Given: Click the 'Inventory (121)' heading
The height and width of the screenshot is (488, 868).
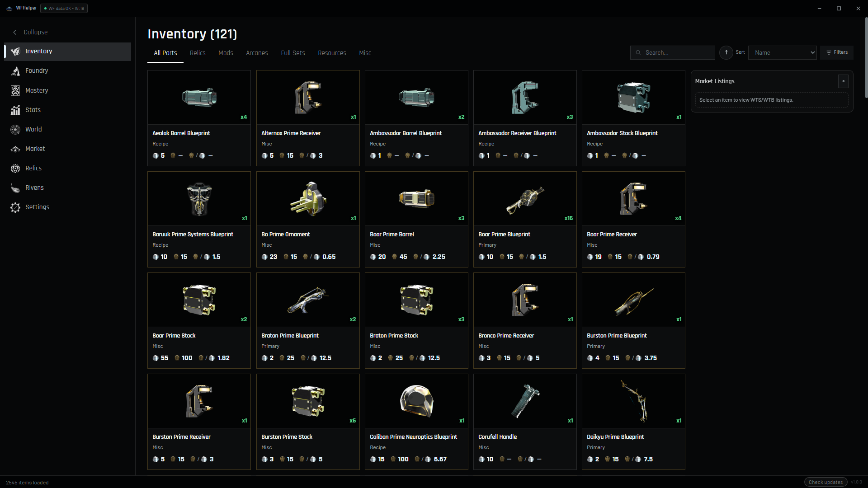Looking at the screenshot, I should pos(192,34).
